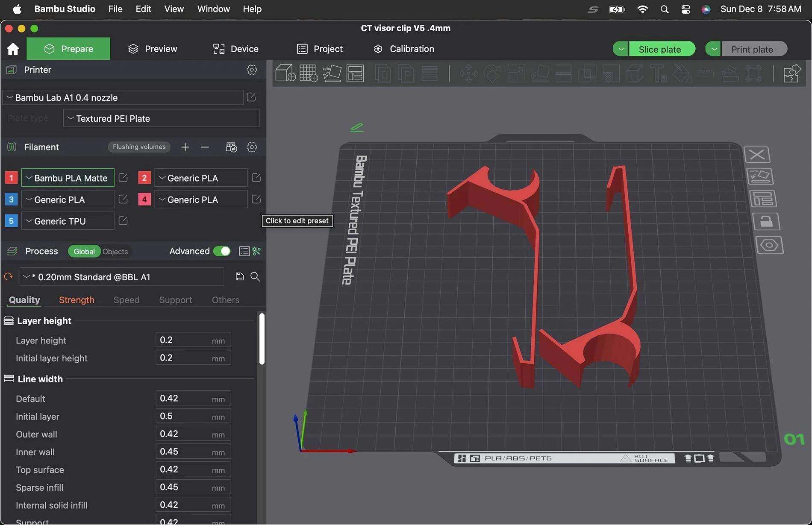This screenshot has height=525, width=812.
Task: Click the Add plate grid icon
Action: (x=309, y=73)
